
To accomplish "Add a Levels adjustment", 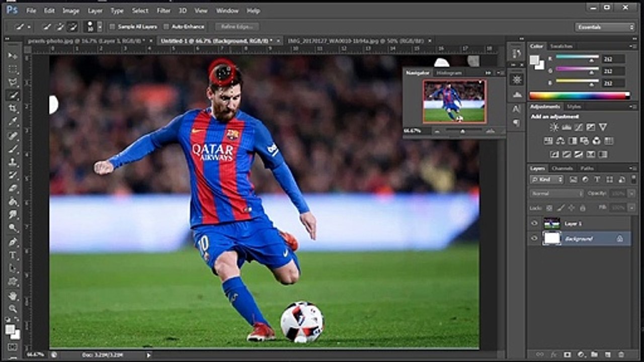I will click(567, 127).
